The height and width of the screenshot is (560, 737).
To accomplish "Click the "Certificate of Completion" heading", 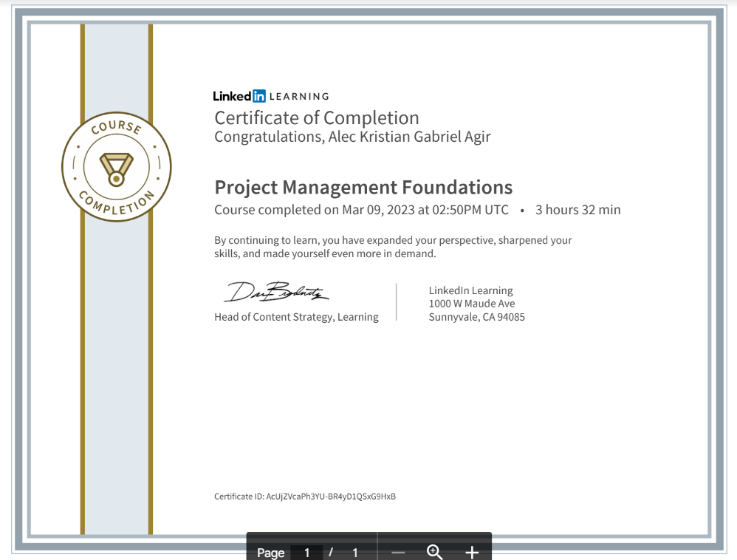I will tap(316, 117).
